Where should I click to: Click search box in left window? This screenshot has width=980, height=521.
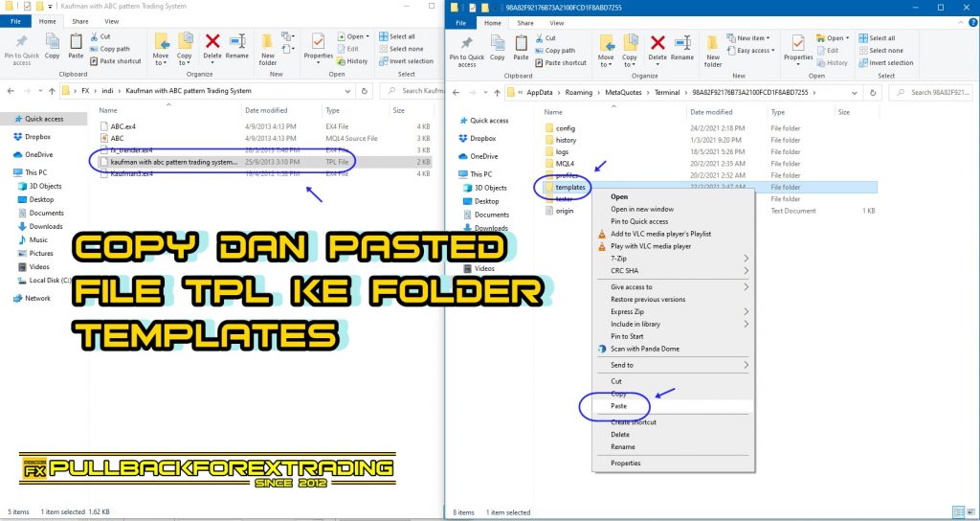(x=414, y=91)
